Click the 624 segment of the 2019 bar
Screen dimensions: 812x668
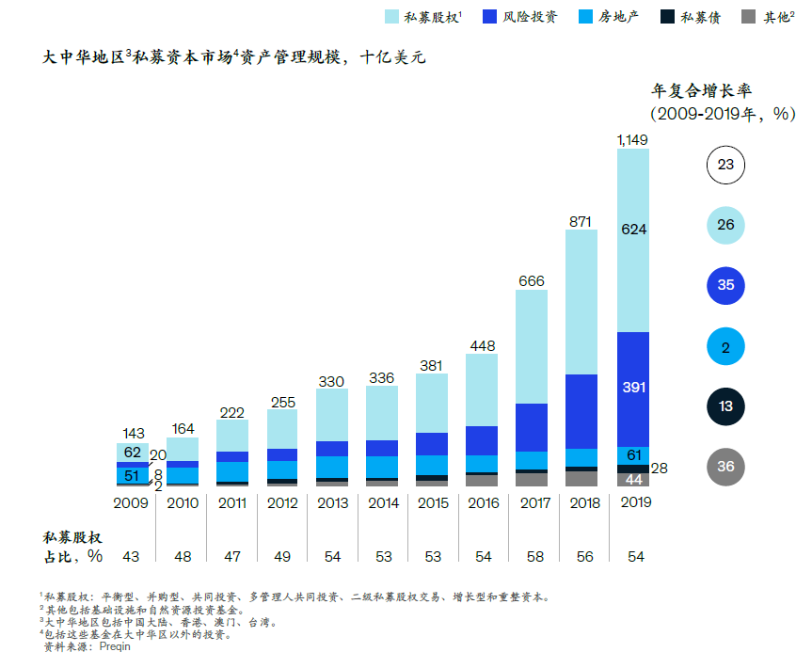click(x=633, y=240)
